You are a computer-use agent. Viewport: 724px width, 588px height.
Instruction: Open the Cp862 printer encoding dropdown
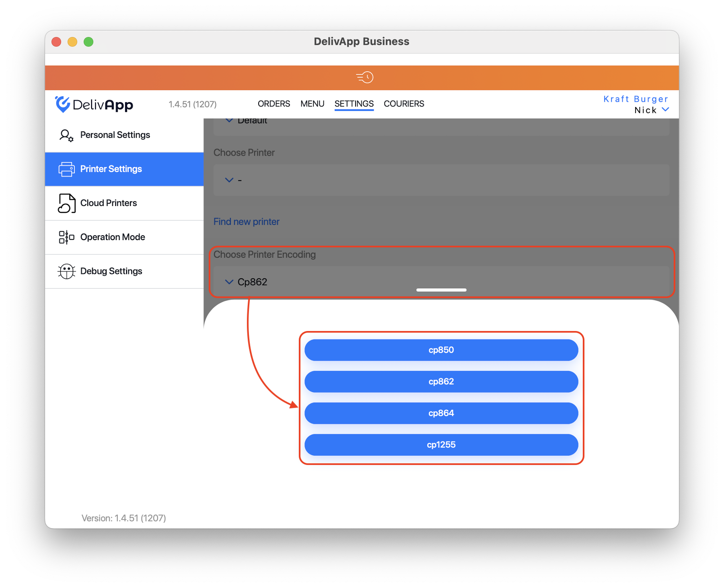coord(441,282)
